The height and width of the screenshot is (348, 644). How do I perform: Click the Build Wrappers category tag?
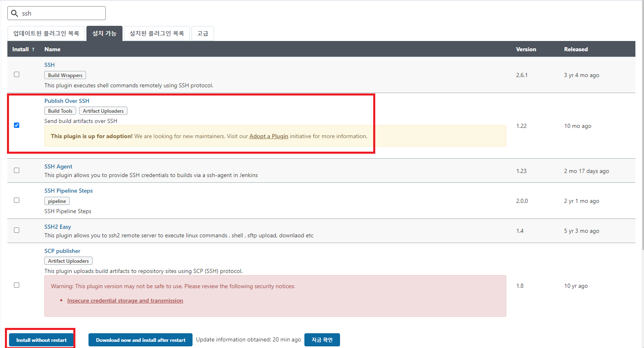click(x=65, y=75)
